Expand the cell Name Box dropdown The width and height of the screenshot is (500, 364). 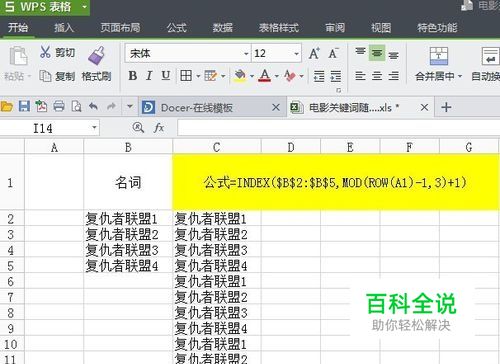(x=94, y=128)
